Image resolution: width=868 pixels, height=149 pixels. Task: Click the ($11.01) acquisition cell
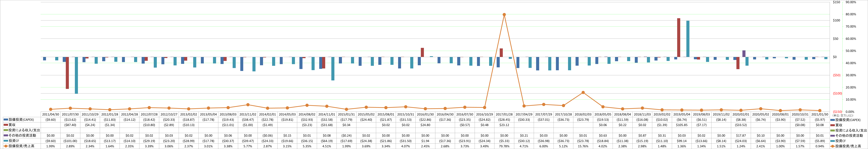coord(228,125)
